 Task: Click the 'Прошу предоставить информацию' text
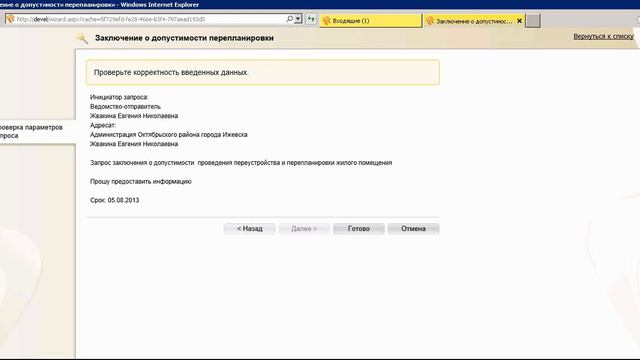[x=141, y=182]
